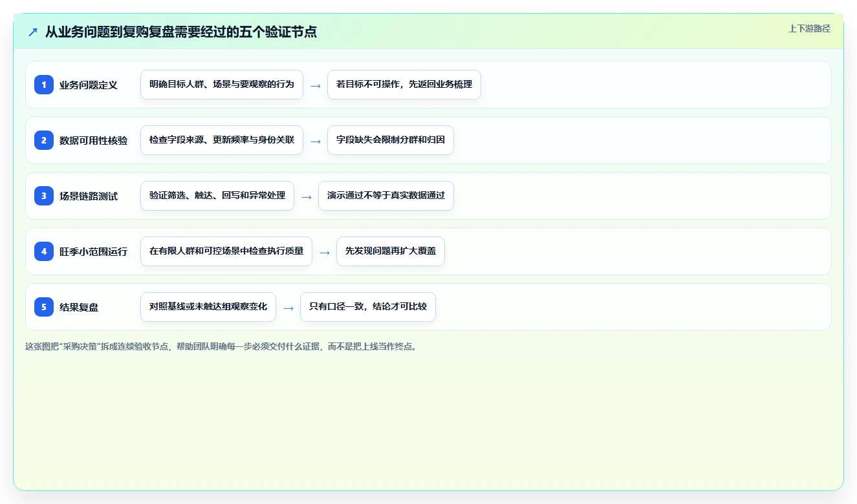The width and height of the screenshot is (857, 504).
Task: Click the arrow in the 旺季小范围运行 row
Action: [325, 252]
